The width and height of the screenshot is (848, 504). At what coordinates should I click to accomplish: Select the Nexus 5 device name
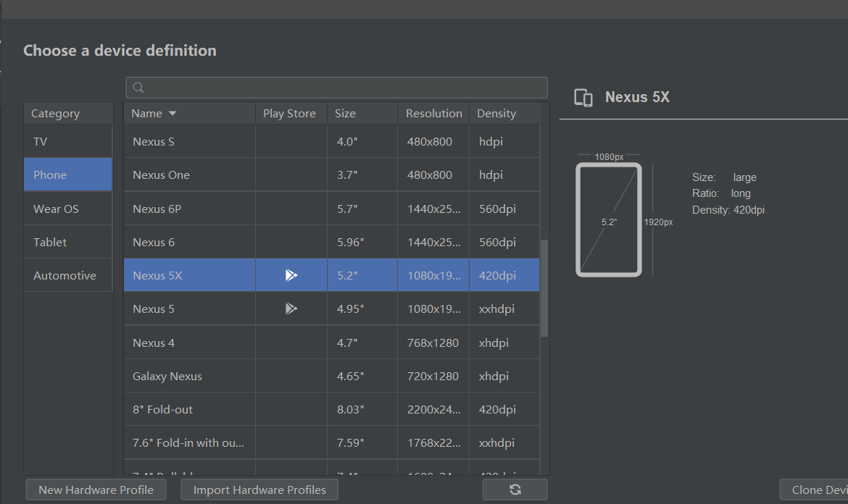[x=154, y=309]
